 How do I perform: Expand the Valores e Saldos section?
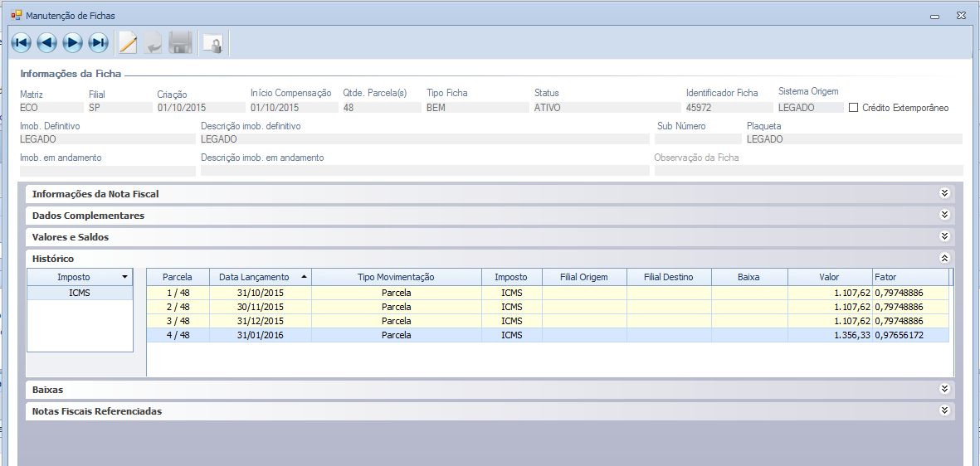pos(943,236)
